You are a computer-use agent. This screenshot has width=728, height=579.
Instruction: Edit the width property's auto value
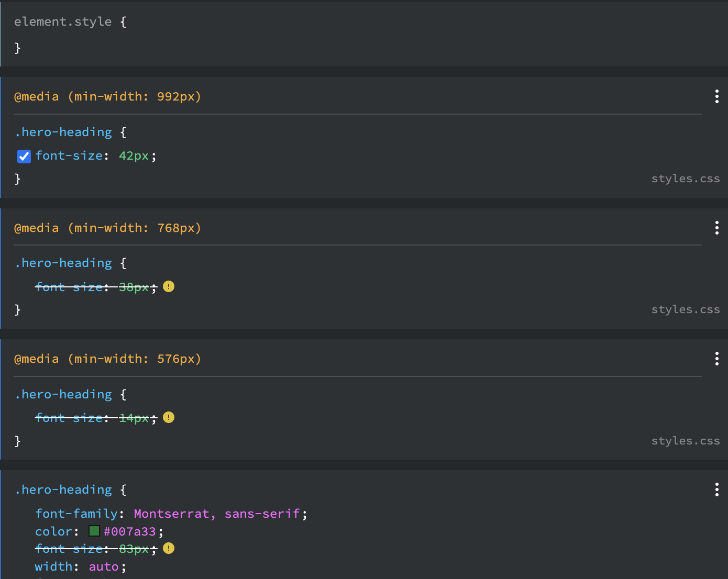104,566
